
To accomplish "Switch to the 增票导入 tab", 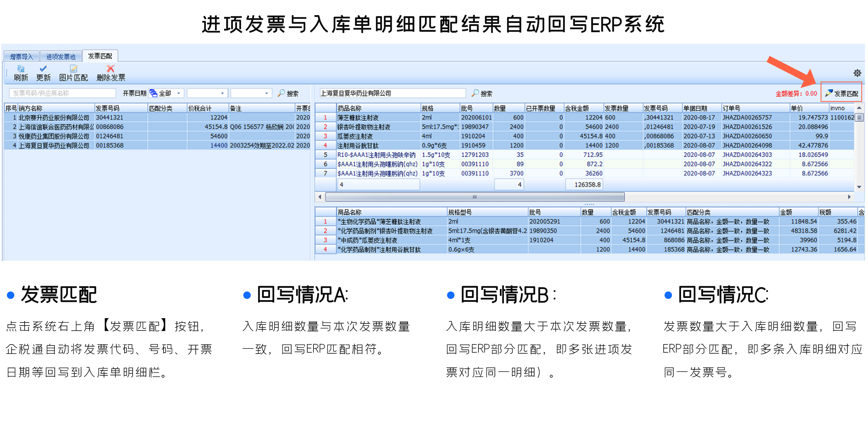I will point(21,57).
